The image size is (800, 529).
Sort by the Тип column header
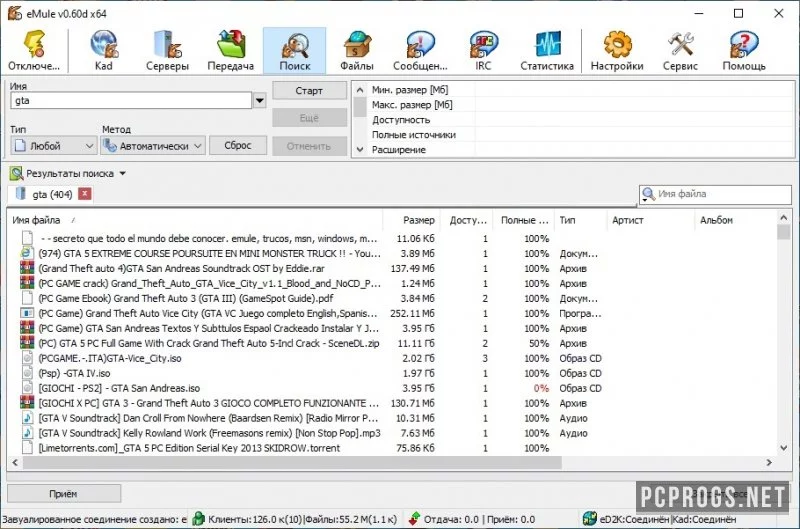[581, 220]
